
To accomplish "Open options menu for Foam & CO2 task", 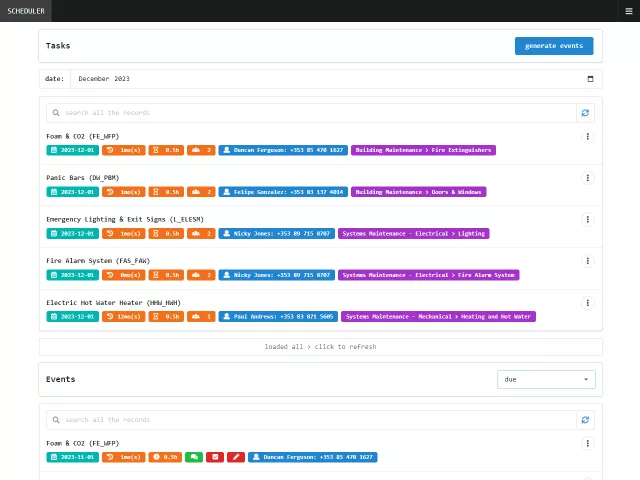I will [x=588, y=136].
